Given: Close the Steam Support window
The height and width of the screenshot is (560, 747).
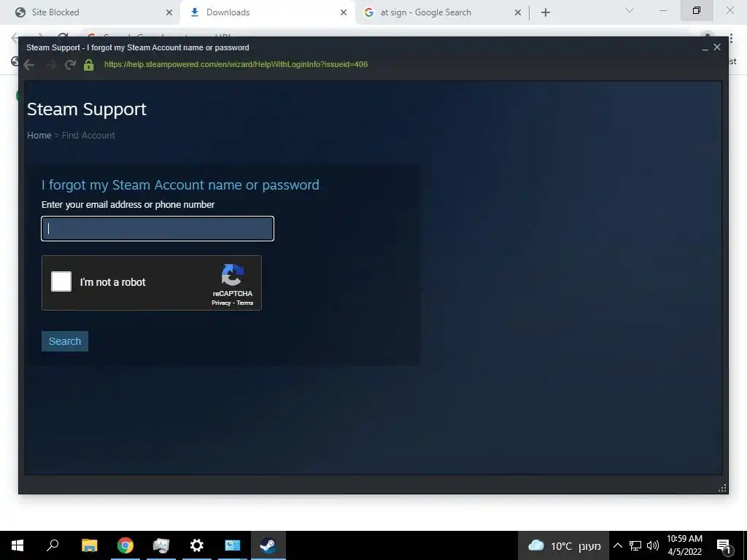Looking at the screenshot, I should (717, 47).
